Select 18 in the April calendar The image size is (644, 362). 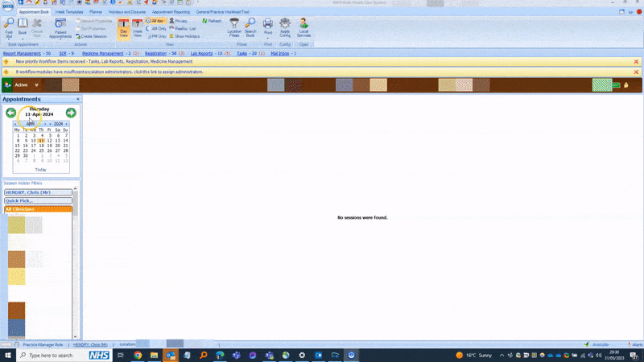42,146
